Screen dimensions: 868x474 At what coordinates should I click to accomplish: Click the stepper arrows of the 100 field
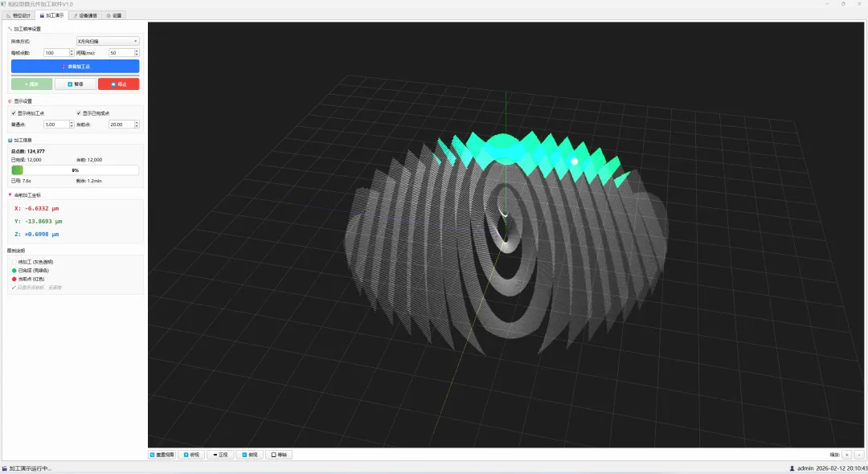pos(72,53)
